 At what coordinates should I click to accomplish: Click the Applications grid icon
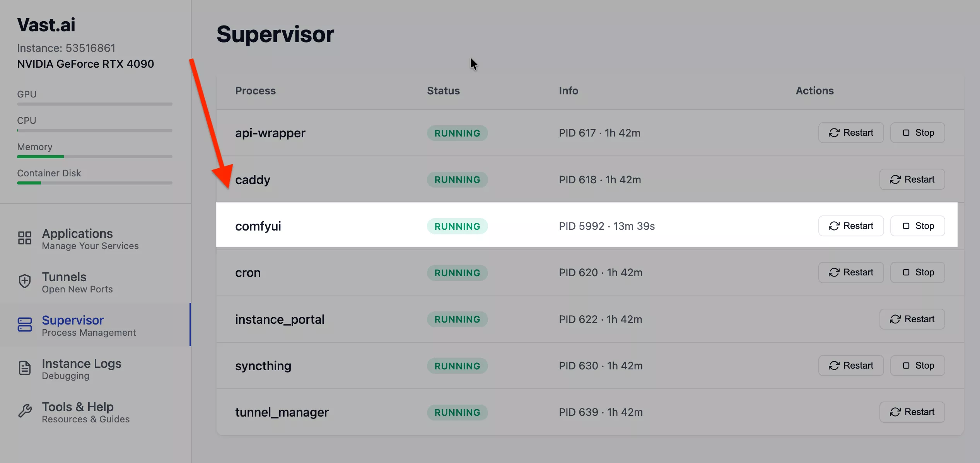25,238
